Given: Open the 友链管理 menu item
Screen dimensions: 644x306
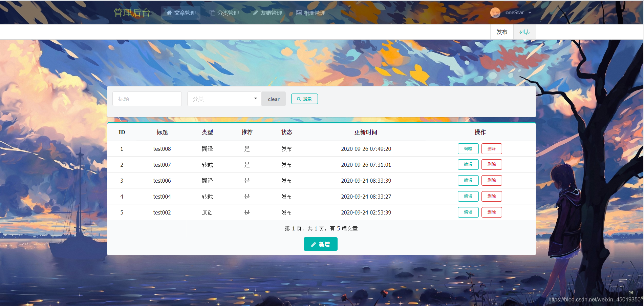Looking at the screenshot, I should coord(267,13).
